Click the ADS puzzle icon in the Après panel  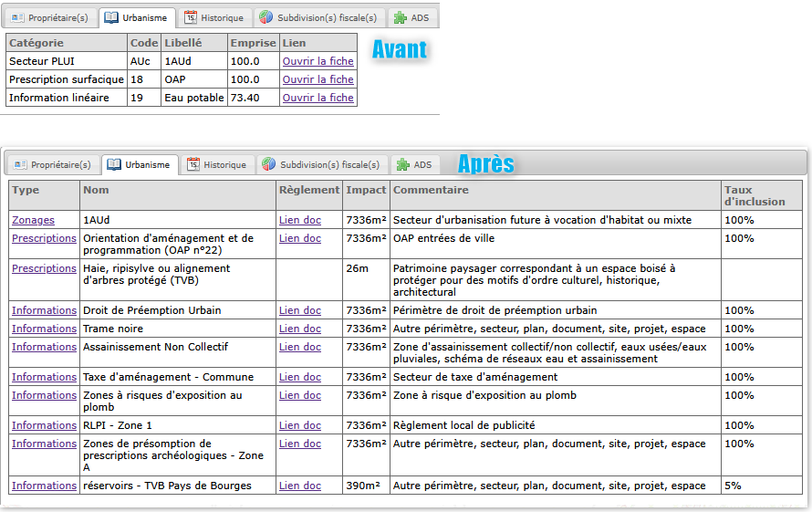click(402, 165)
